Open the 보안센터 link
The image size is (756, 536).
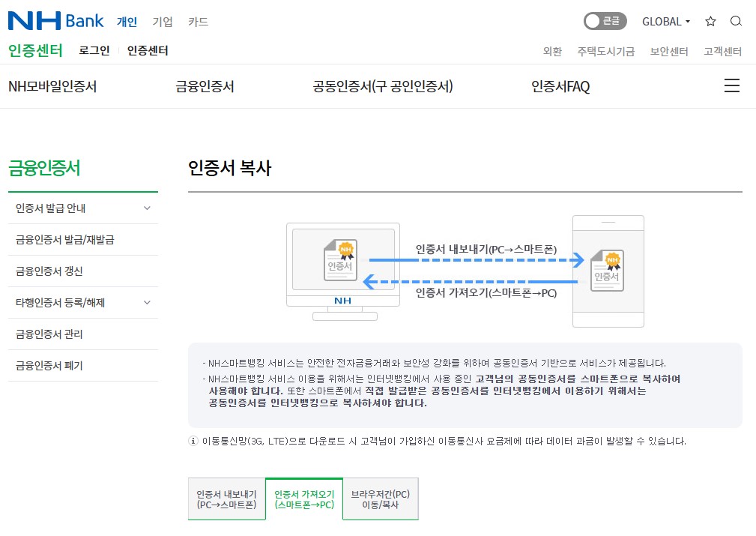[x=669, y=51]
